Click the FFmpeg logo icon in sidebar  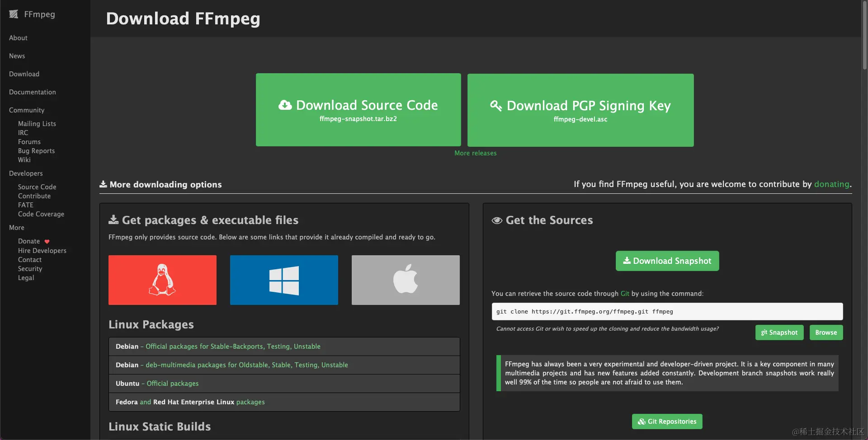[14, 14]
